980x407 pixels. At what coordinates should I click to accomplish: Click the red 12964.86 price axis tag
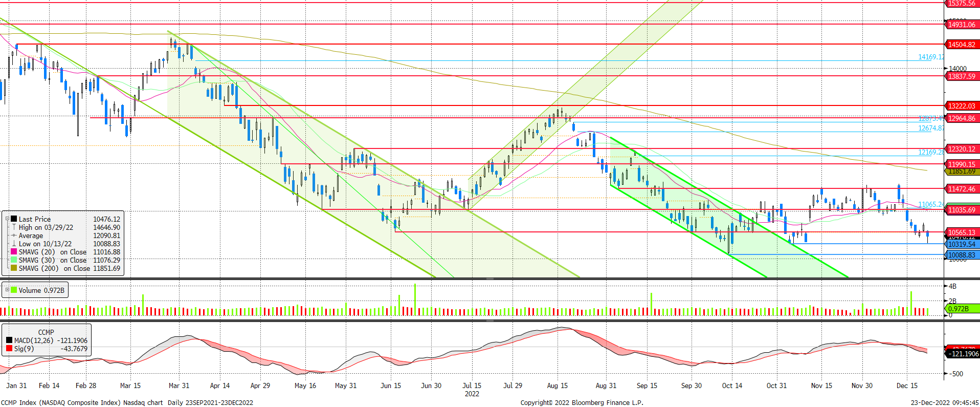(962, 118)
